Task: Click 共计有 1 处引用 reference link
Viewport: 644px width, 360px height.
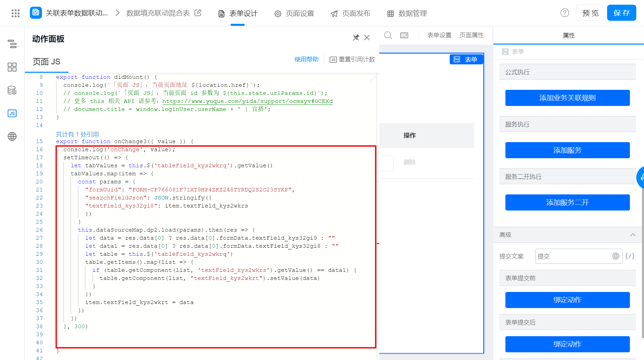Action: click(77, 134)
